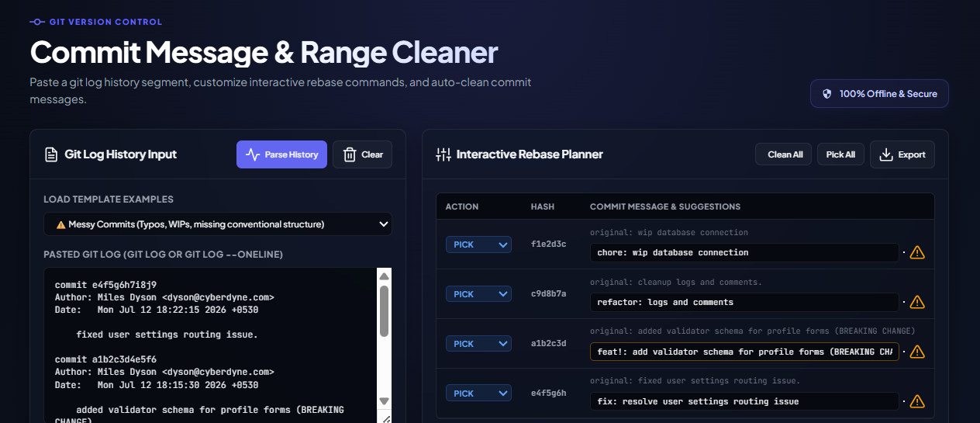Click hash text e4f5g6h
The image size is (980, 423).
(x=548, y=393)
